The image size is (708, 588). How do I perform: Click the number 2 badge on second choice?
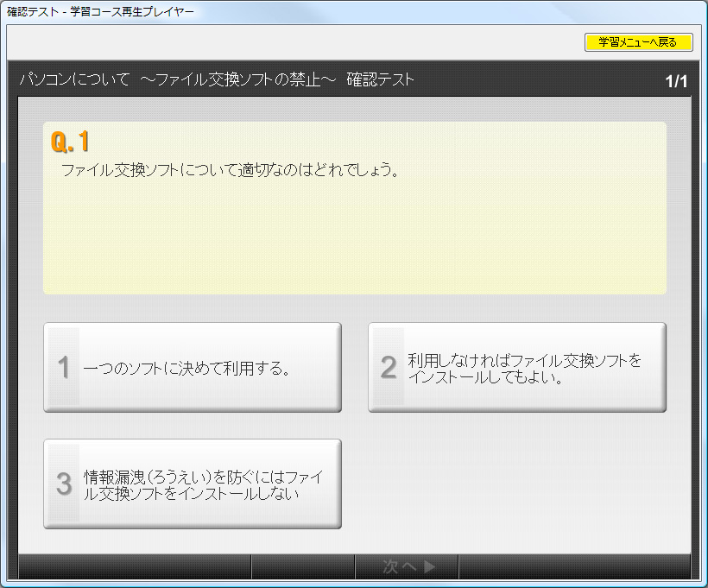(387, 366)
